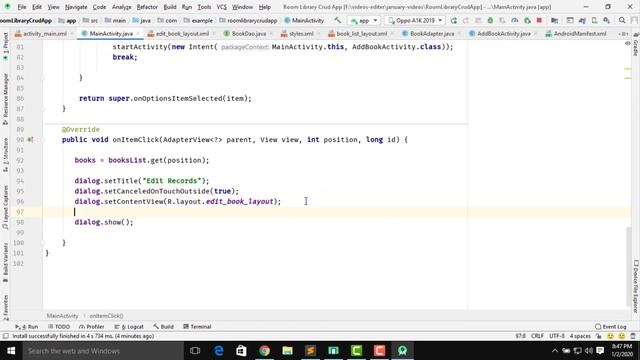Open the Terminal tool window
The height and width of the screenshot is (360, 640).
click(197, 327)
